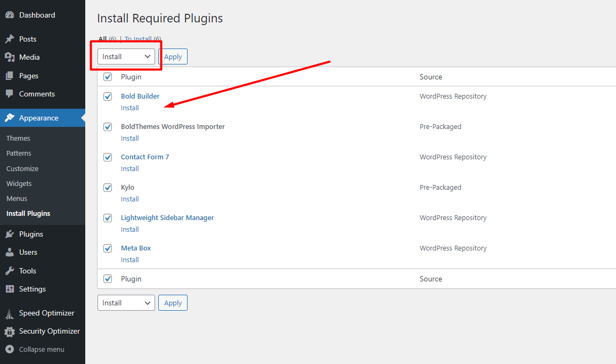Open the Themes submenu item
This screenshot has width=616, height=364.
pyautogui.click(x=18, y=139)
